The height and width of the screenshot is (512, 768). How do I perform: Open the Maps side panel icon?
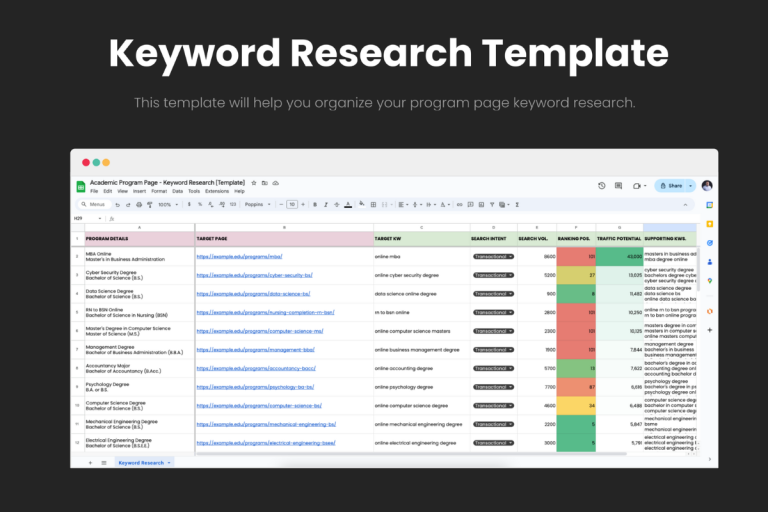pos(709,281)
